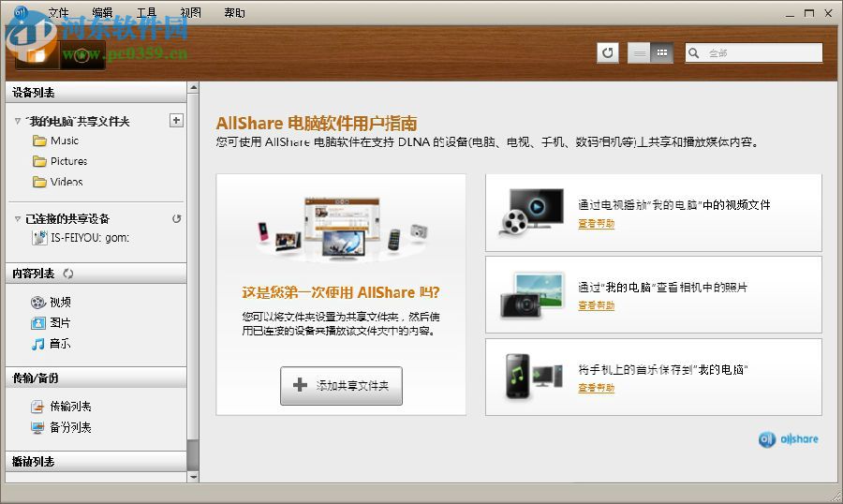The width and height of the screenshot is (843, 504).
Task: Click the IS-FEIYOU device icon
Action: [x=39, y=238]
